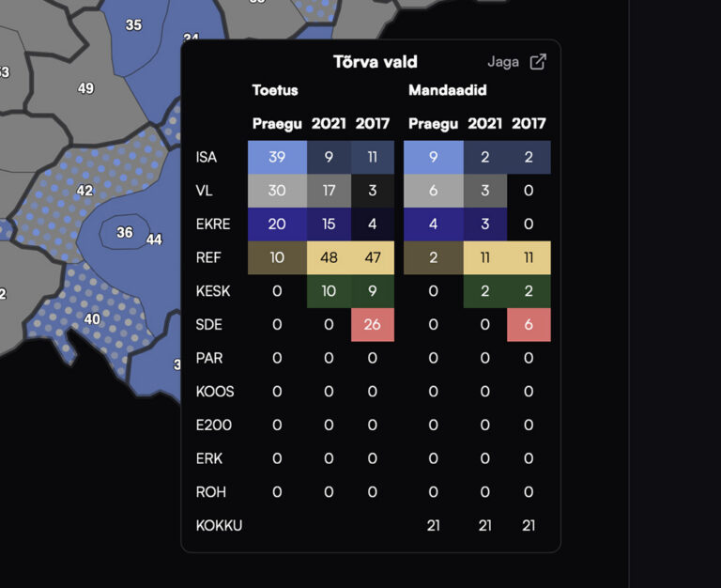Click the KESK party row label
Screen dimensions: 721x588
(x=212, y=291)
